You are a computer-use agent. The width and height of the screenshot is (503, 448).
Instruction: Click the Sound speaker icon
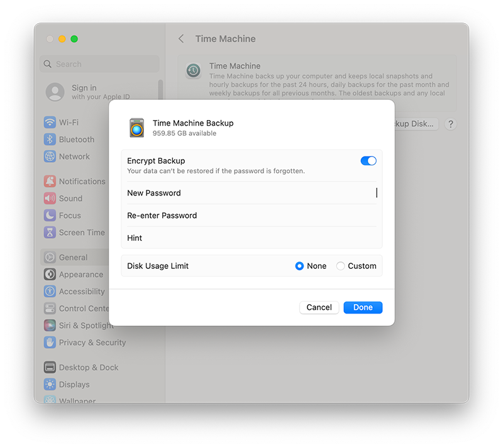50,199
